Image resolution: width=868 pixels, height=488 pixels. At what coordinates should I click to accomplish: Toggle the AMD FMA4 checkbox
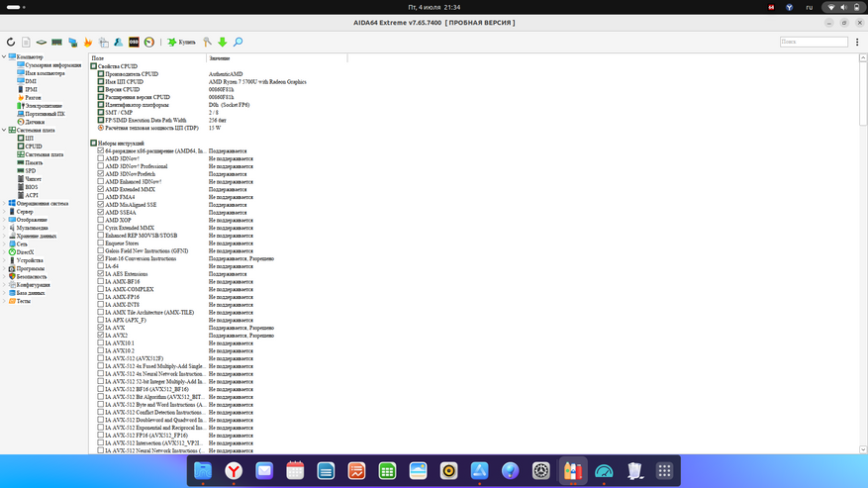(101, 197)
